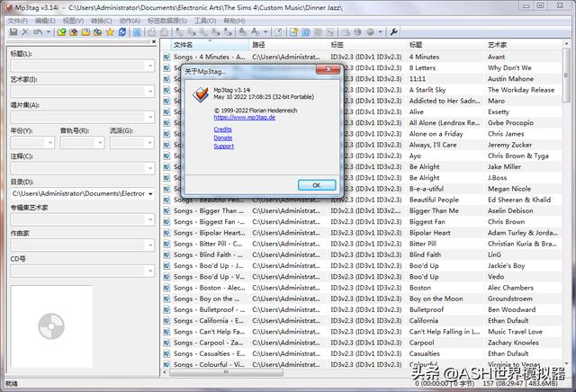Screen dimensions: 576x392
Task: Click OK in the About Mp3tag dialog
Action: [317, 185]
